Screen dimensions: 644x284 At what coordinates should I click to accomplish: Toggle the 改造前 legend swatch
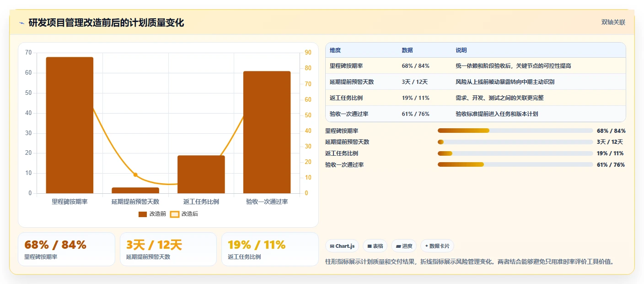(x=143, y=214)
